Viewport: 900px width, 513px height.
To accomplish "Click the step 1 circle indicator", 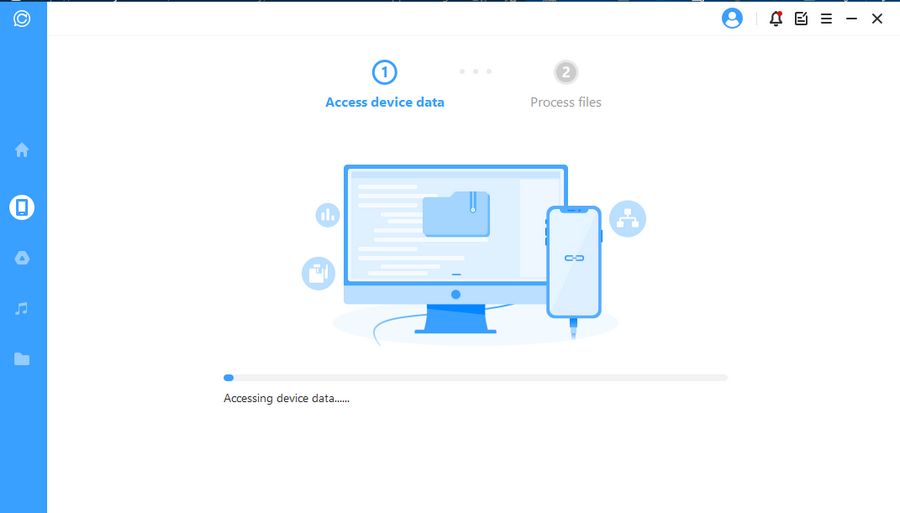I will [x=384, y=72].
